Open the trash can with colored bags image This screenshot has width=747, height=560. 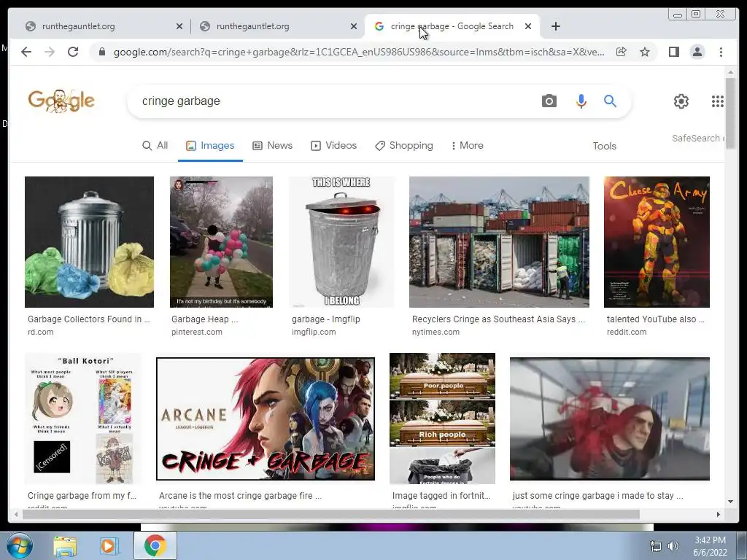coord(89,242)
